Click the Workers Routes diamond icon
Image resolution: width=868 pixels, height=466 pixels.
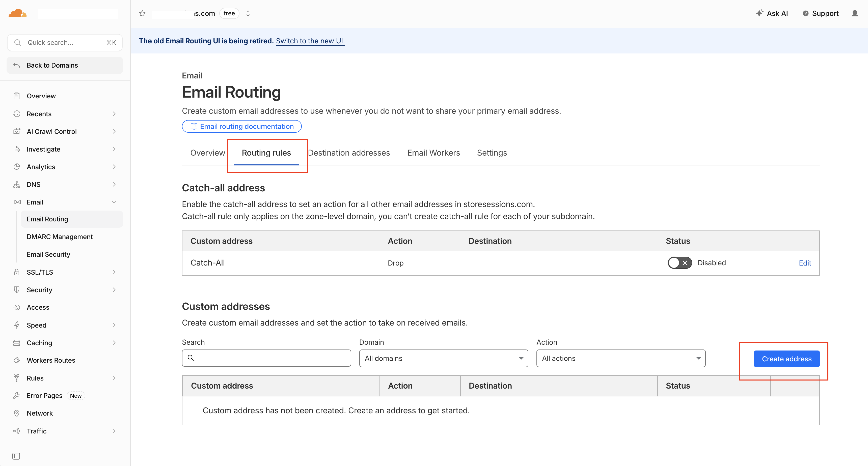coord(16,360)
